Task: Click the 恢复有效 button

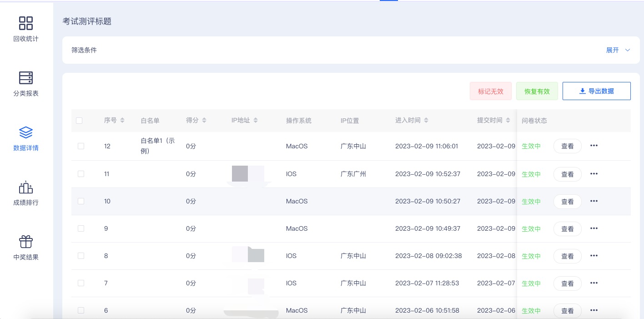Action: [x=537, y=91]
